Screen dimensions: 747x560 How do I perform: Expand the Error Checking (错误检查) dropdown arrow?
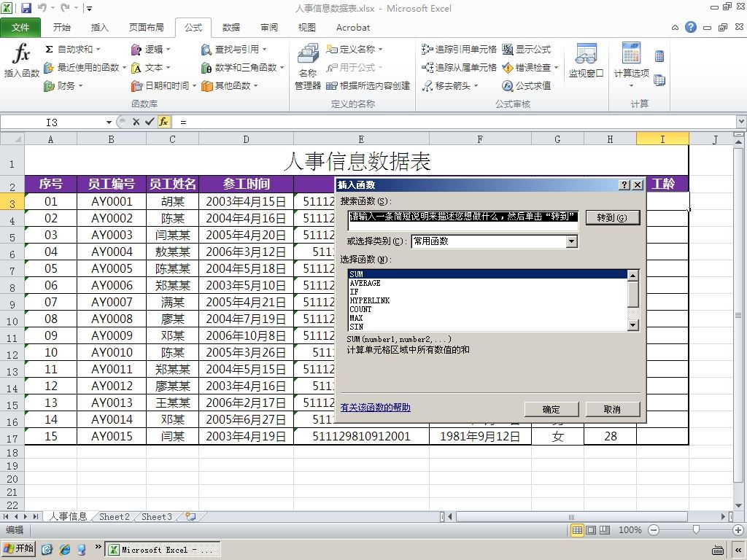point(556,68)
